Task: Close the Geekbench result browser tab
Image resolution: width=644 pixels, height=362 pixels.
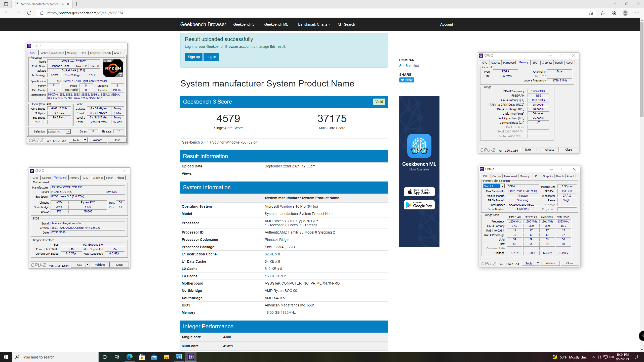Action: point(68,4)
